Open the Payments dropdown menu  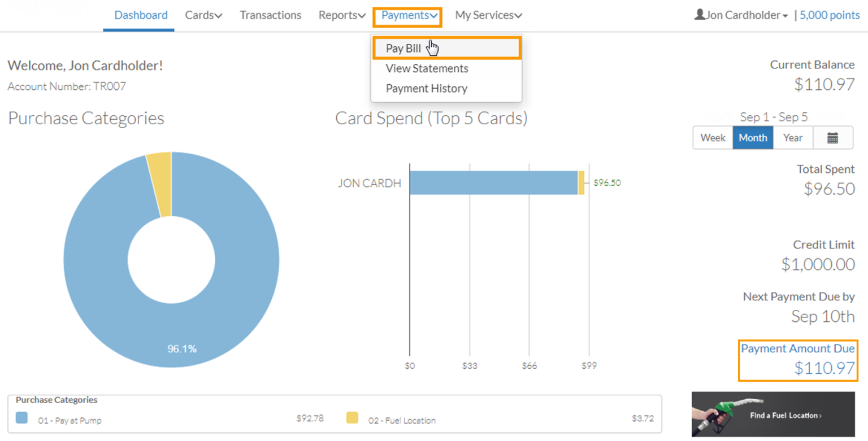coord(407,15)
